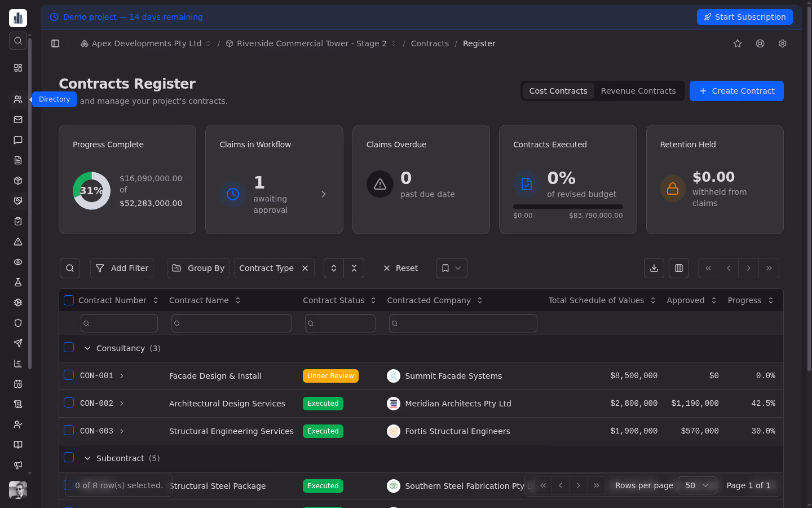The image size is (812, 508).
Task: Click the star favorite icon in the top bar
Action: (x=738, y=43)
